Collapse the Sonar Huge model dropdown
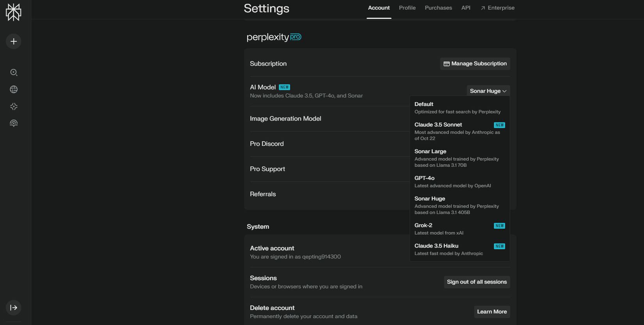644x325 pixels. pyautogui.click(x=488, y=91)
